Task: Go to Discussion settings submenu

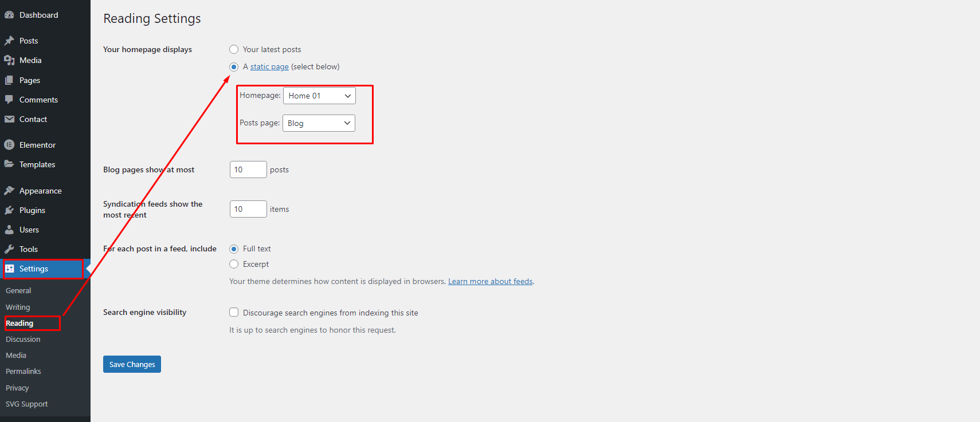Action: 23,339
